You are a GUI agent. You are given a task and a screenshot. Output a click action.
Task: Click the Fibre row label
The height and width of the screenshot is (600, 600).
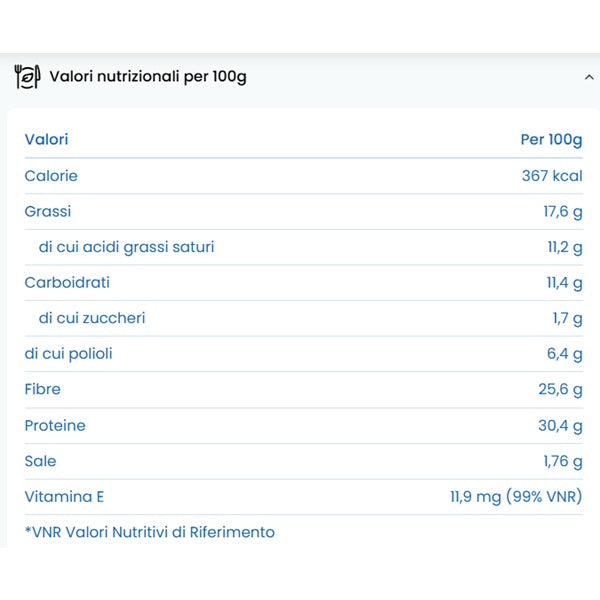[x=43, y=389]
